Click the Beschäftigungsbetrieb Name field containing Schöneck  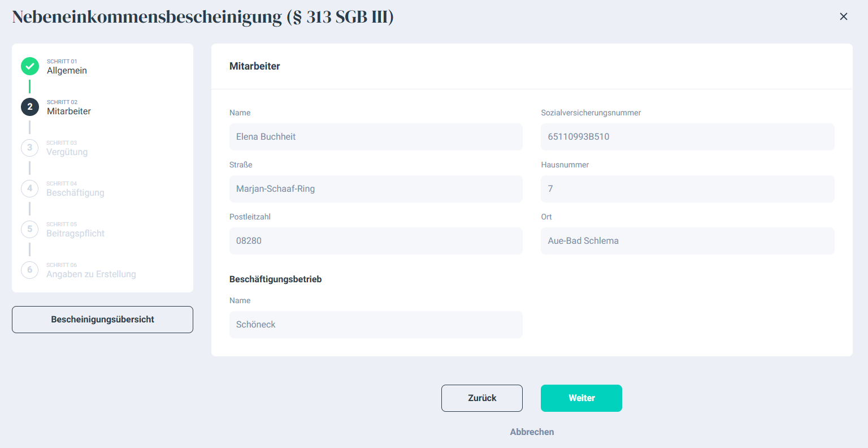point(376,325)
